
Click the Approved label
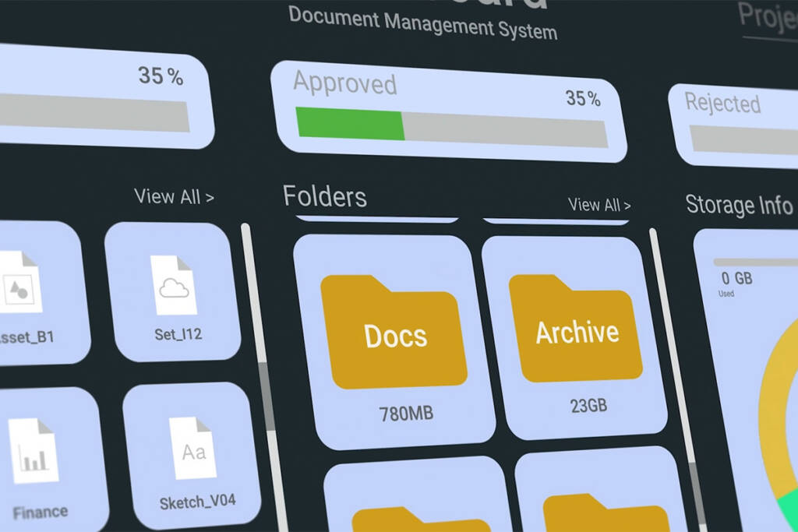click(345, 83)
